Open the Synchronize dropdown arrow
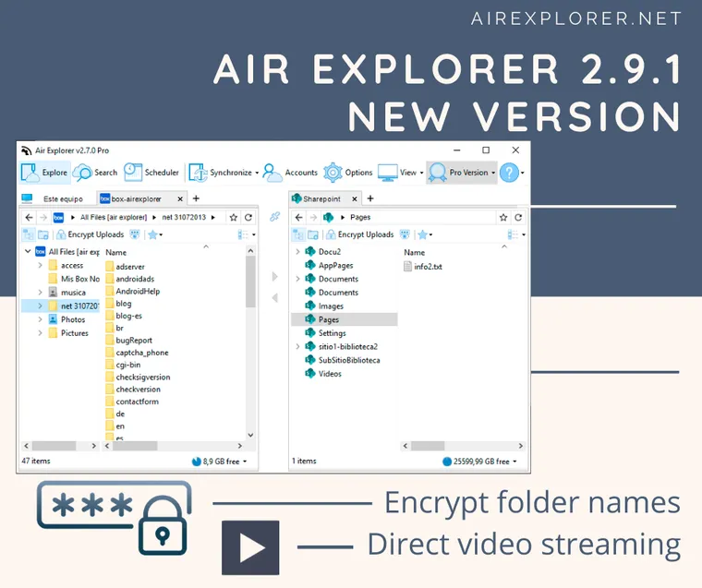Screen dimensions: 702x588 (x=257, y=173)
